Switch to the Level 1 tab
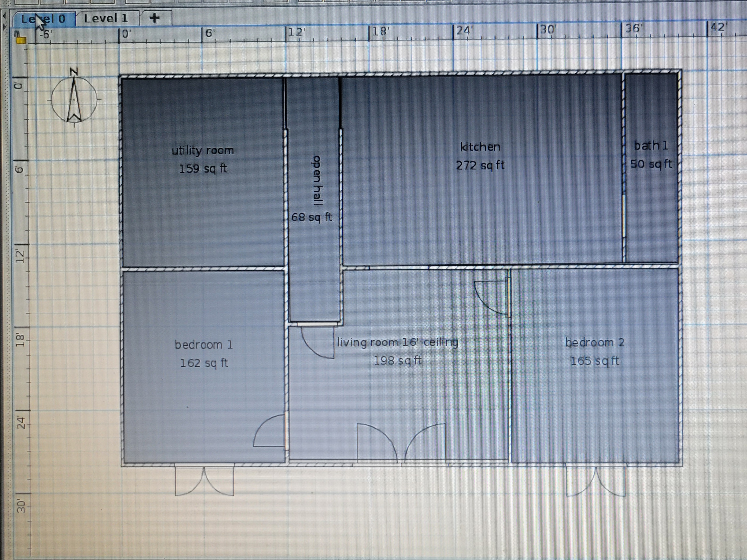Viewport: 747px width, 560px height. [106, 18]
